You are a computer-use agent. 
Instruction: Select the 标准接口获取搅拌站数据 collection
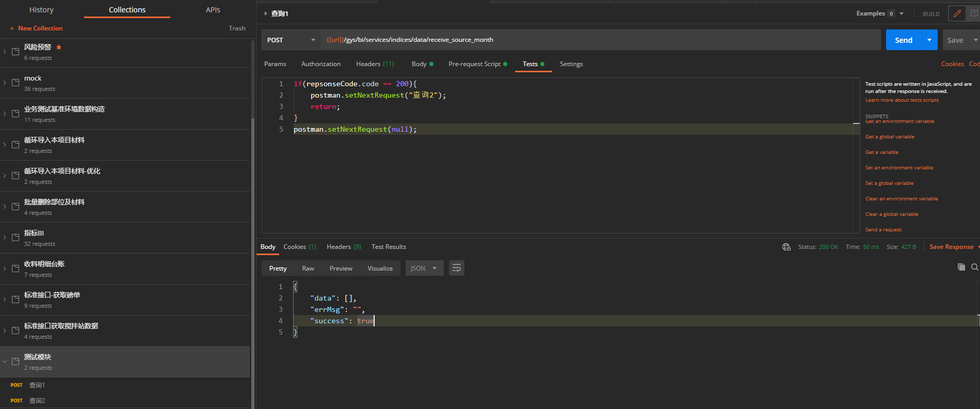tap(125, 331)
